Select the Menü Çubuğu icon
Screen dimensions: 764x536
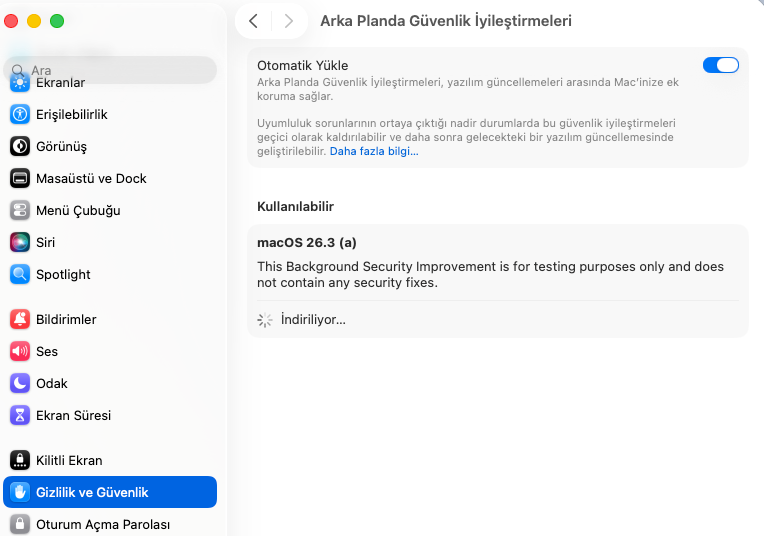pos(20,210)
